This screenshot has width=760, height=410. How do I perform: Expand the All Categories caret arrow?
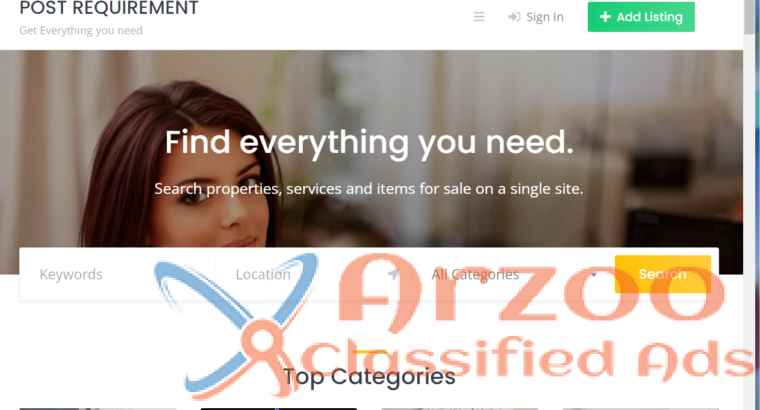pos(594,275)
